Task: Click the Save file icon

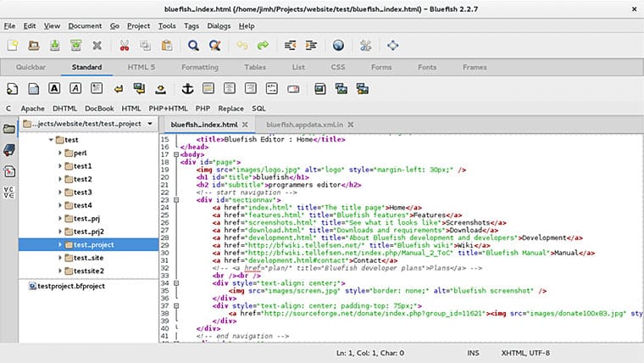Action: 53,46
